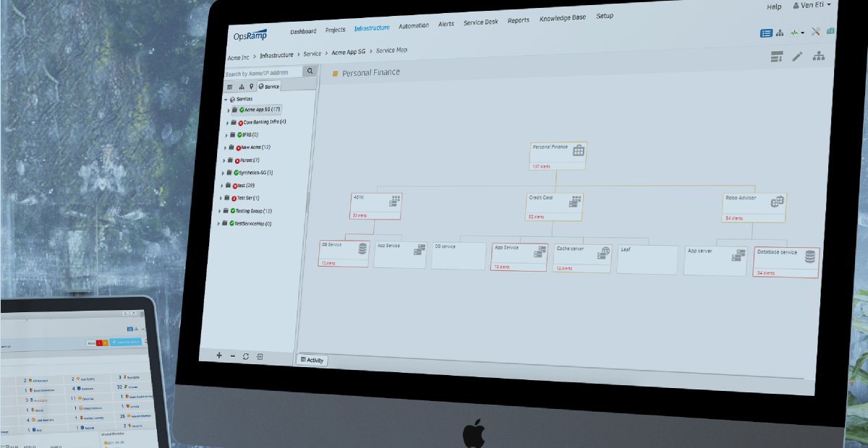Open the dropdown arrow beside the activity monitor
Screen dimensions: 868x448
tap(803, 33)
